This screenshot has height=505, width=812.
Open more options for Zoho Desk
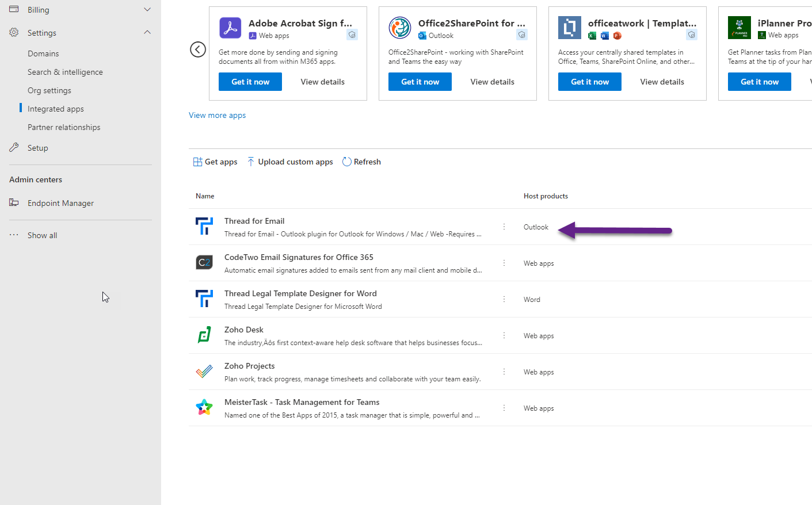pos(504,335)
